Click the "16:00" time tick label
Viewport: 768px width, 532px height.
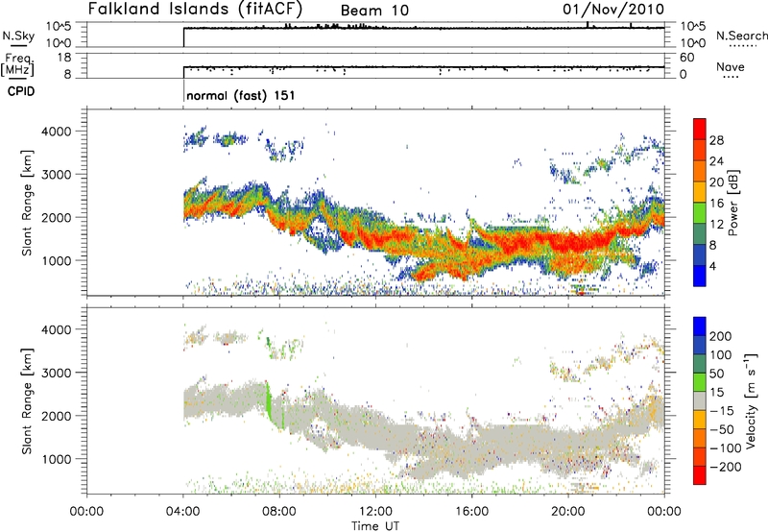point(471,512)
